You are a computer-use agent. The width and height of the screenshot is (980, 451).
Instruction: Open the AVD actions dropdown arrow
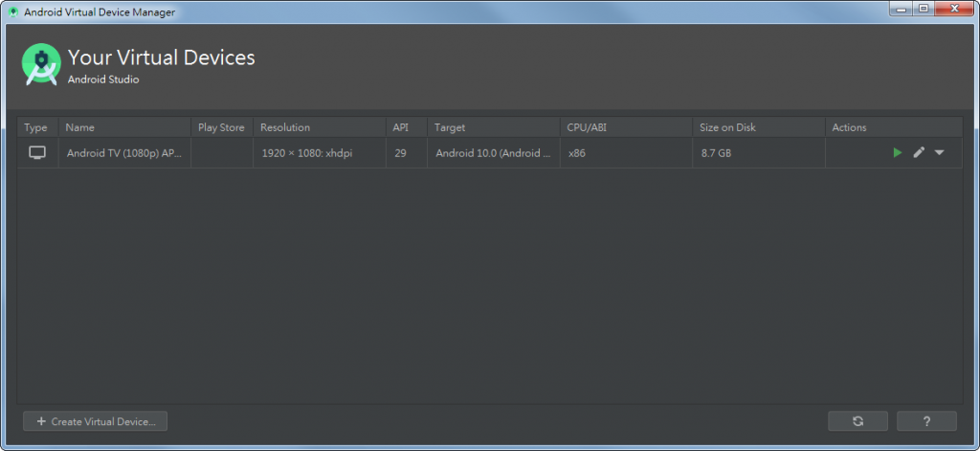(939, 152)
